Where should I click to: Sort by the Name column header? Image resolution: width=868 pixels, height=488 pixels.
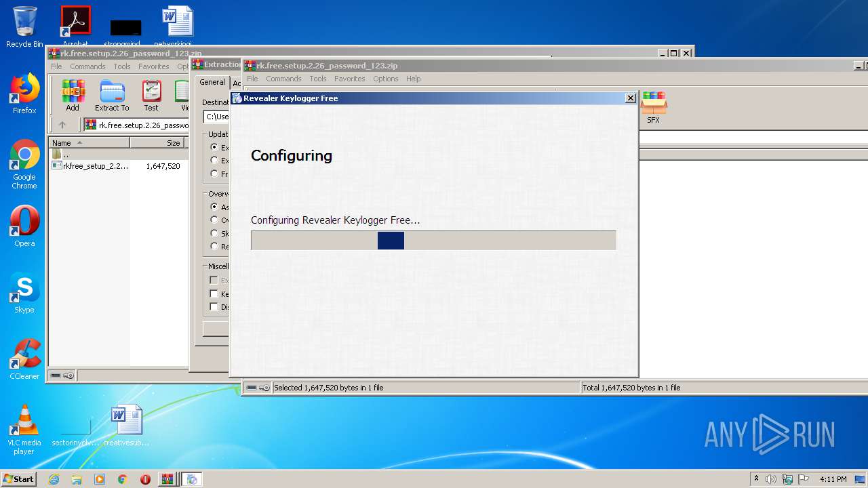point(89,142)
